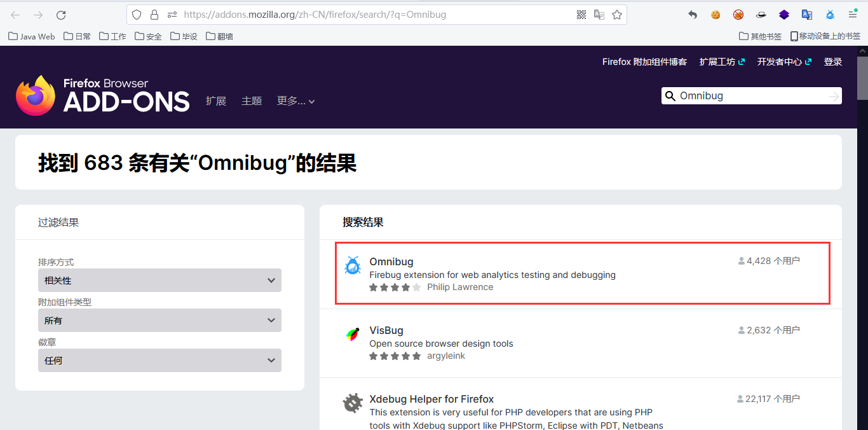Open site permissions icon in address bar
This screenshot has width=868, height=430.
pos(172,15)
